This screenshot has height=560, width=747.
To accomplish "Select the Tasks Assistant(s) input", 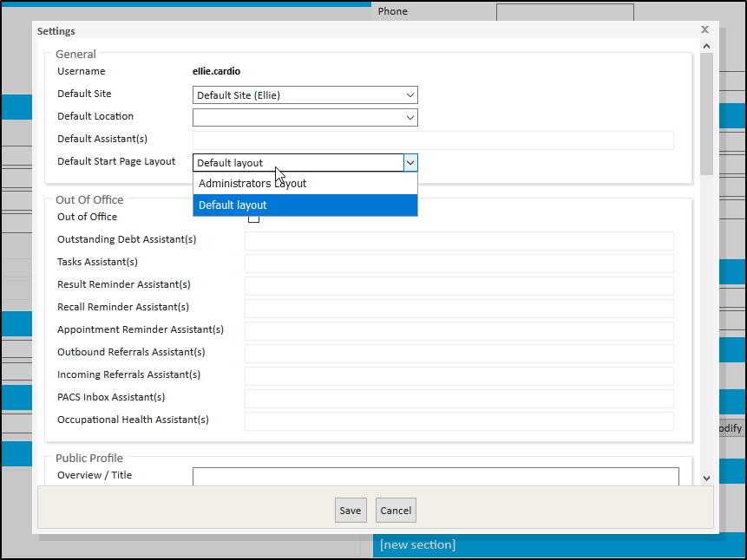I will pos(459,264).
